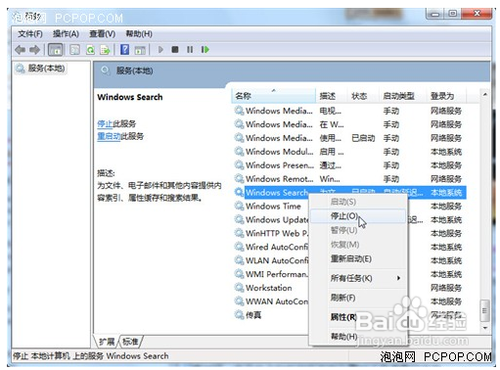Click the Stop Service square icon
Screen dimensions: 500x370
pos(175,50)
